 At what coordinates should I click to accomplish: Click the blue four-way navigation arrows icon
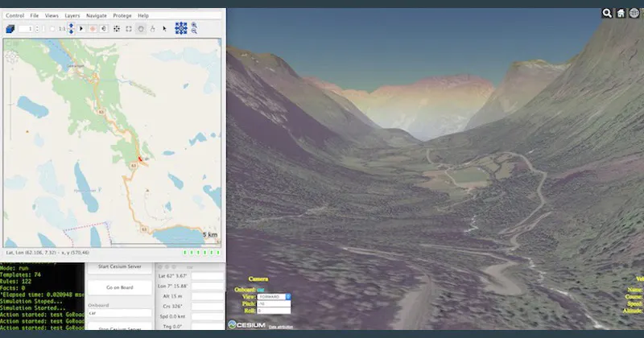point(180,28)
